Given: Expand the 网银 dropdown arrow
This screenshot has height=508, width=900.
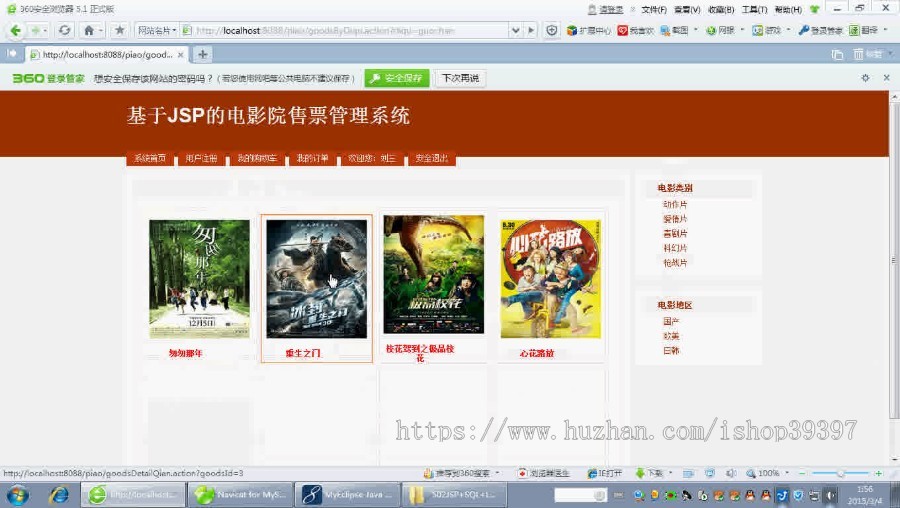Looking at the screenshot, I should [x=742, y=29].
